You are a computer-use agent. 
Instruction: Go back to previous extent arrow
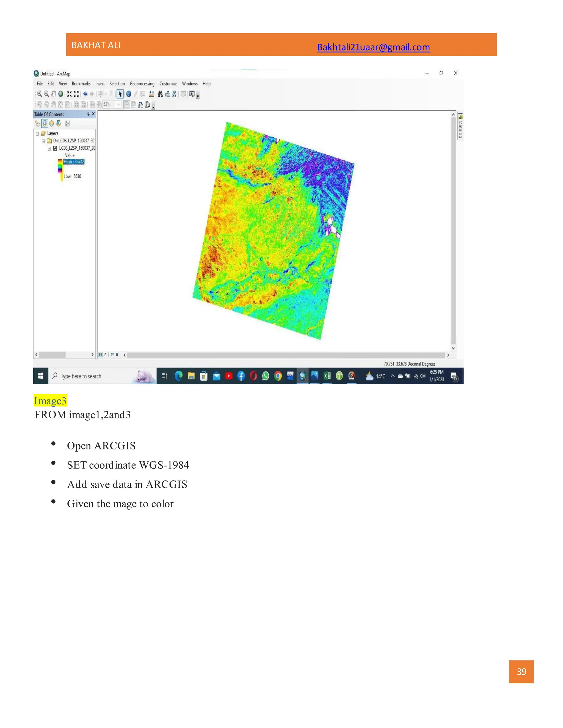pos(85,94)
